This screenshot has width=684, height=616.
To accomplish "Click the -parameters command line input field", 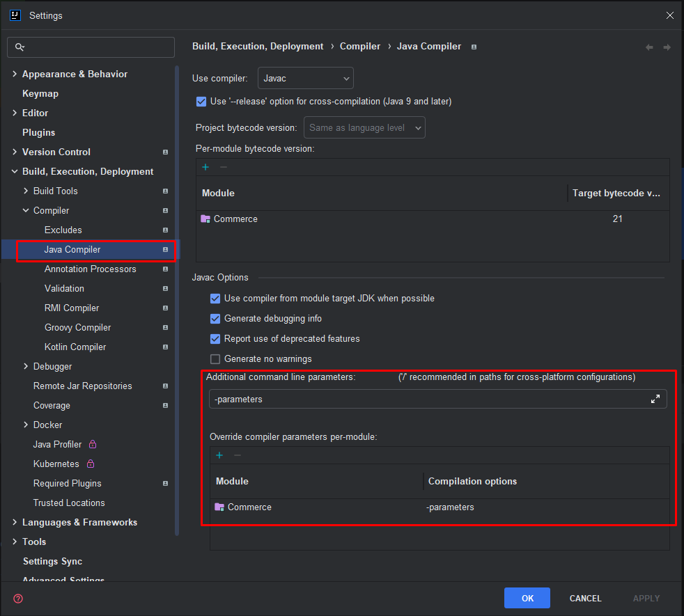I will 418,398.
